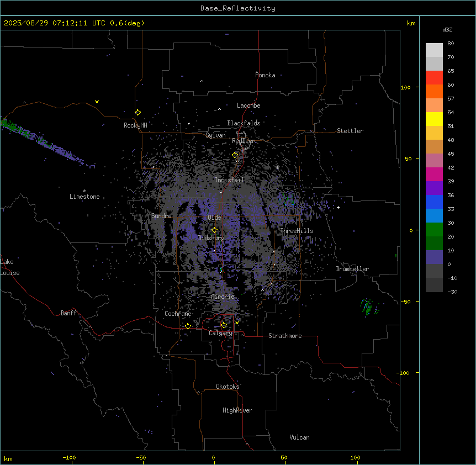The height and width of the screenshot is (465, 476).
Task: Click the Didsbury city label
Action: [x=211, y=238]
